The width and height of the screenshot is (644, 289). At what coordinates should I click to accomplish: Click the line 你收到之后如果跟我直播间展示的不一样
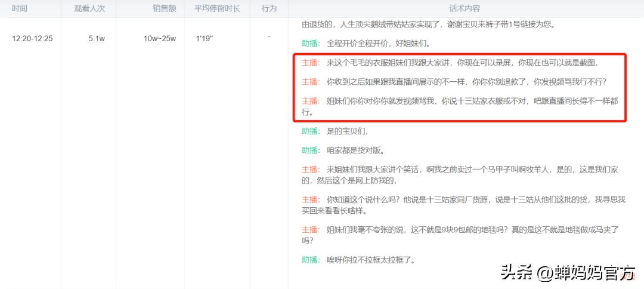[454, 82]
